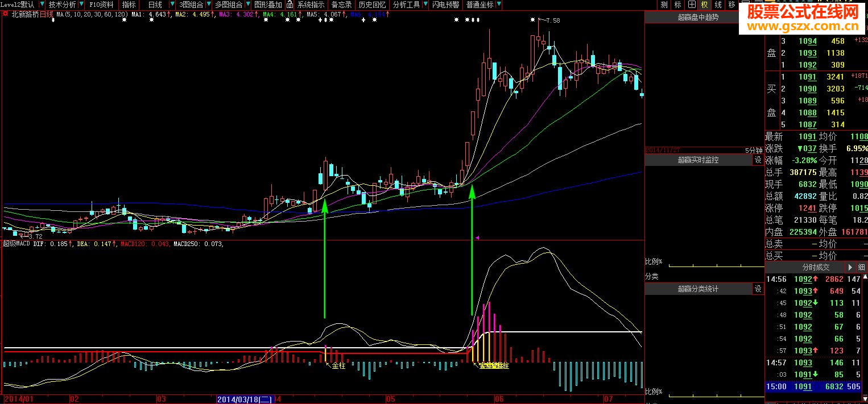
Task: Open the 3图组合 layout
Action: click(x=191, y=5)
